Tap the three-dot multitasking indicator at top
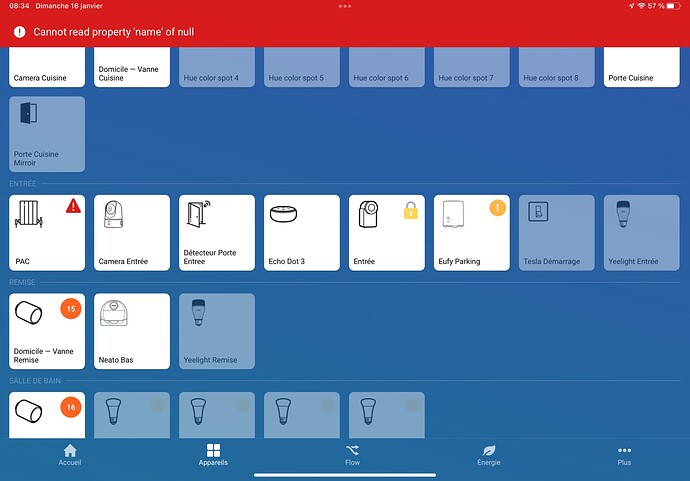Image resolution: width=690 pixels, height=481 pixels. click(345, 6)
